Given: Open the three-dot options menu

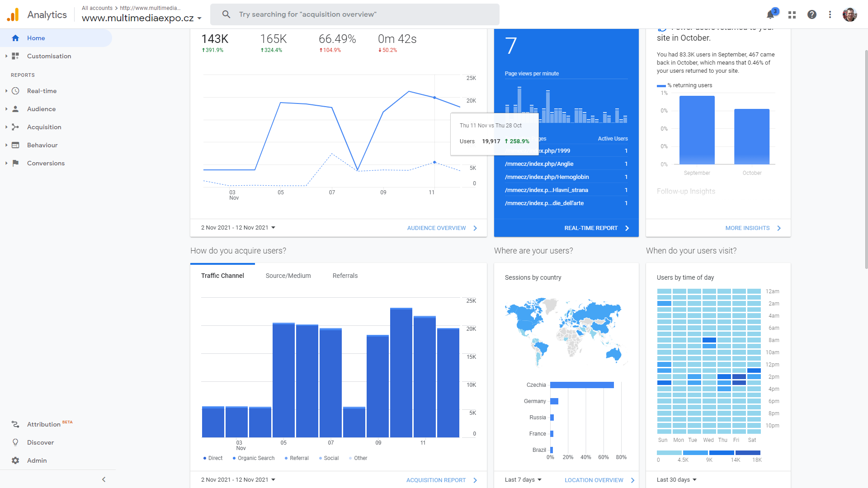Looking at the screenshot, I should click(x=830, y=14).
